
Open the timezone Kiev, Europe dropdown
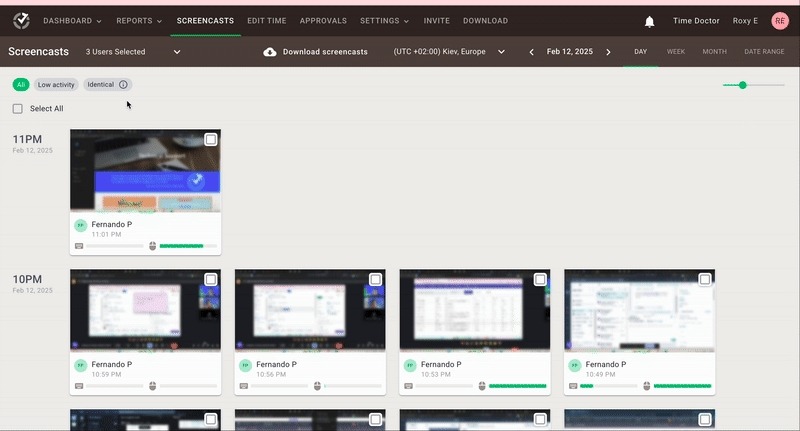(x=449, y=52)
